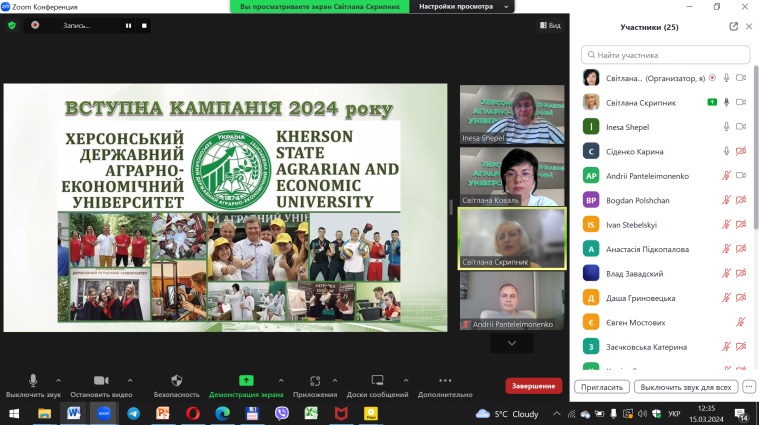Image resolution: width=759 pixels, height=425 pixels.
Task: Open the participants panel more options ellipsis
Action: click(749, 387)
